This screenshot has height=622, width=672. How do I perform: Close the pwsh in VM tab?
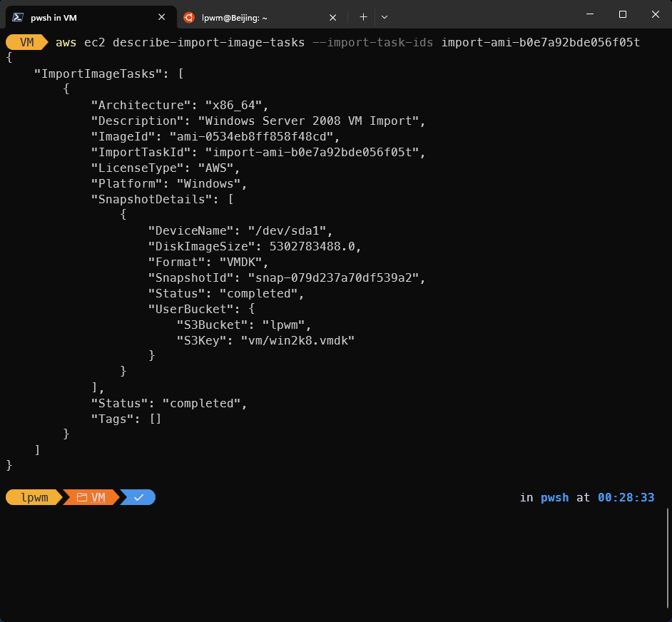161,17
